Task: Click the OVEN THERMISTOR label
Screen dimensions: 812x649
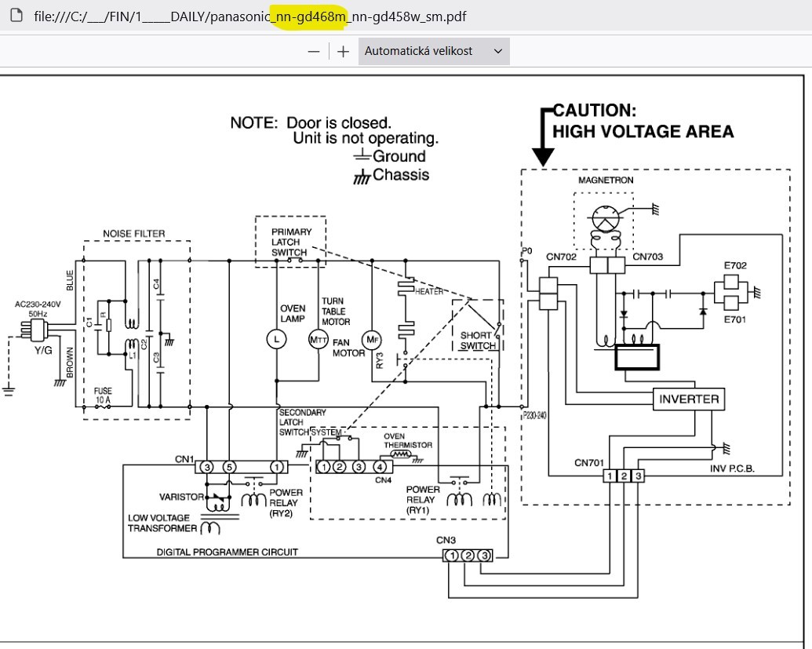Action: pos(407,440)
